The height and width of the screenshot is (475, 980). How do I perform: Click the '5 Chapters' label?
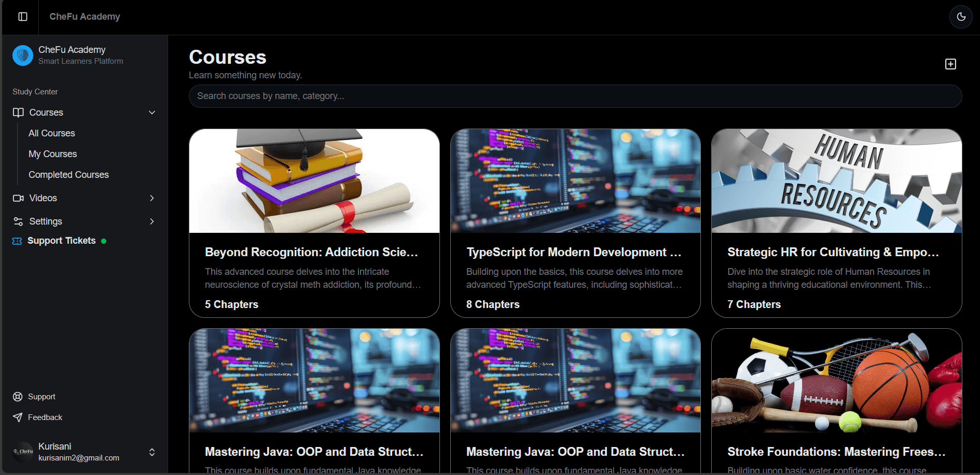click(231, 304)
